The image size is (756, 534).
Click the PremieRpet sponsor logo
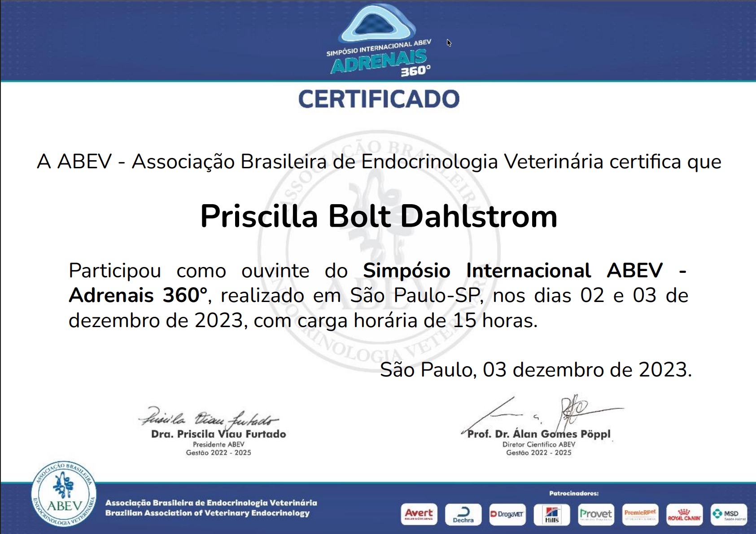[x=640, y=514]
